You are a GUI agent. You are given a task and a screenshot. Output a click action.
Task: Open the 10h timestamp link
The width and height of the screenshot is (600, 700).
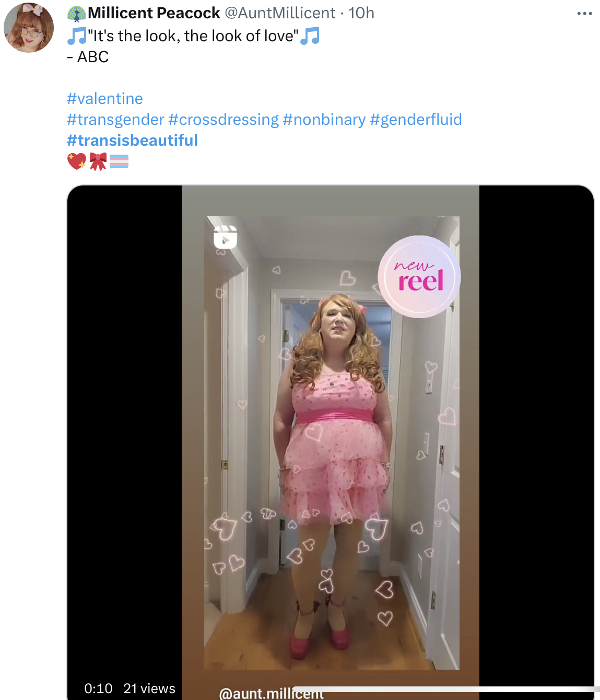pyautogui.click(x=361, y=13)
